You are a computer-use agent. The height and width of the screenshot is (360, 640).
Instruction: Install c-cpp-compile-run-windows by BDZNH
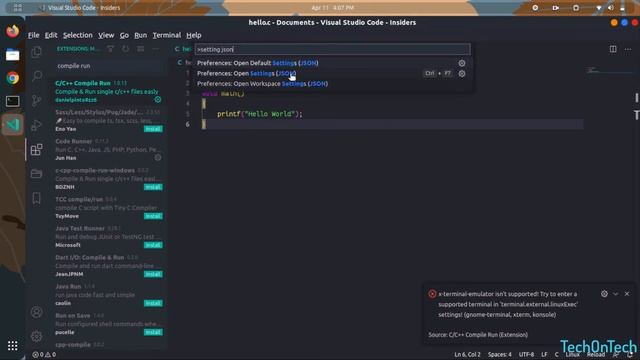(153, 187)
